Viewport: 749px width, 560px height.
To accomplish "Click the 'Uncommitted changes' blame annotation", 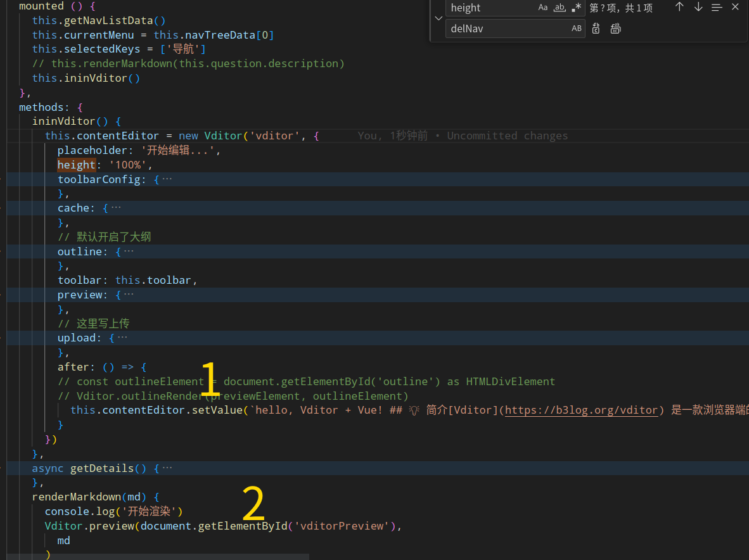I will pos(508,136).
